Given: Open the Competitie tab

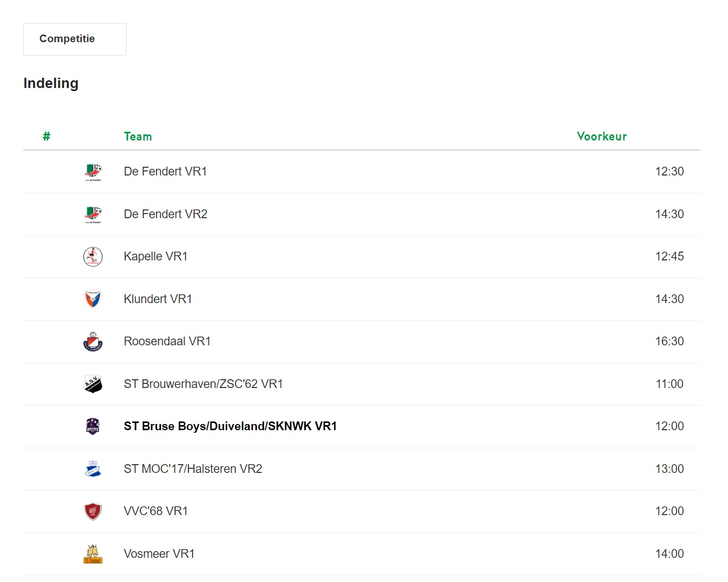Looking at the screenshot, I should [x=75, y=39].
